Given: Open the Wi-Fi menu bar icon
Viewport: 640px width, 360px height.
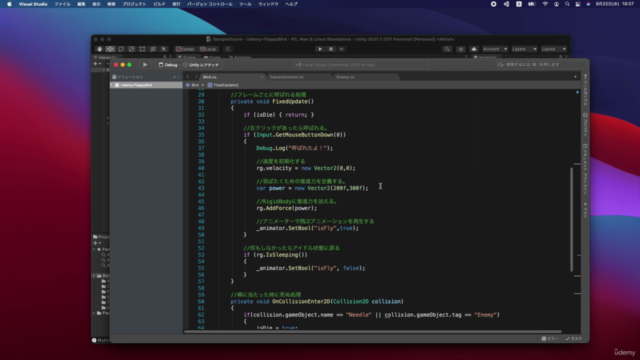Looking at the screenshot, I should [x=545, y=4].
